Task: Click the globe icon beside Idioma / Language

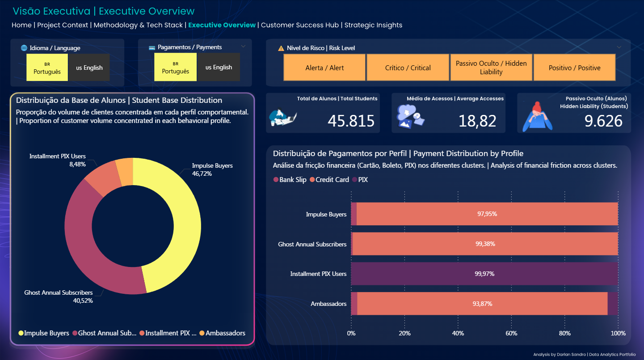Action: pos(24,48)
